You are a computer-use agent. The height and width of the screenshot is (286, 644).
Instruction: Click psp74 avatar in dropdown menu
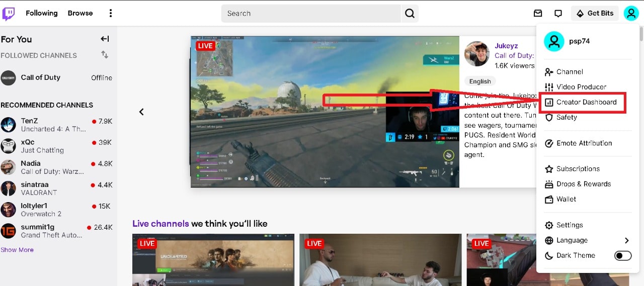pyautogui.click(x=553, y=41)
